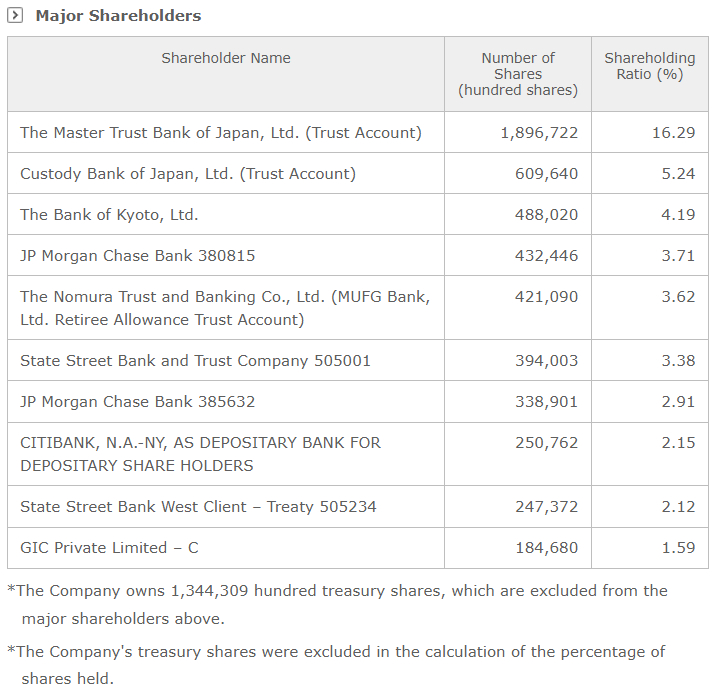The height and width of the screenshot is (692, 715).
Task: Click the Number of Shares column header
Action: click(517, 74)
